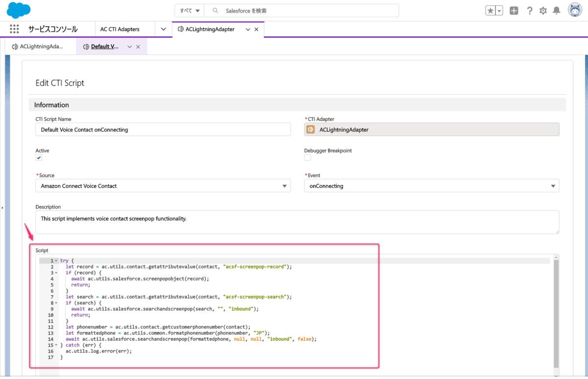
Task: Click the ACLightningAdapter lookup record icon
Action: point(310,129)
